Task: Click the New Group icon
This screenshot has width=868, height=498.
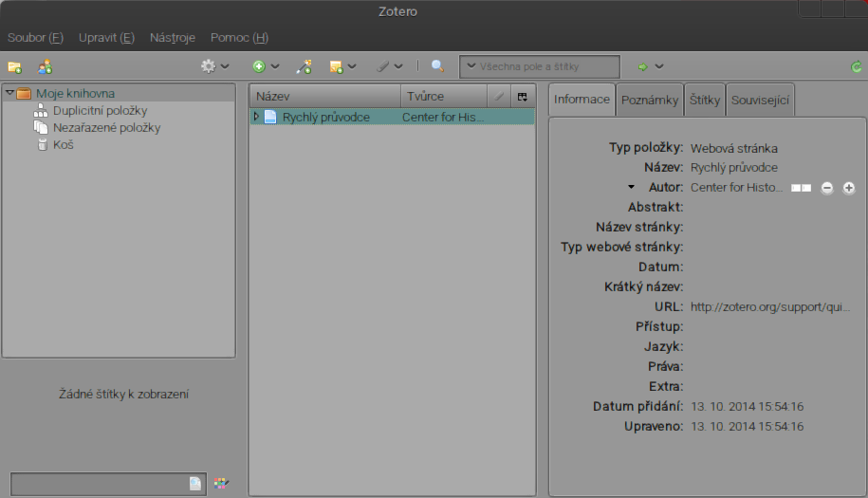Action: (45, 67)
